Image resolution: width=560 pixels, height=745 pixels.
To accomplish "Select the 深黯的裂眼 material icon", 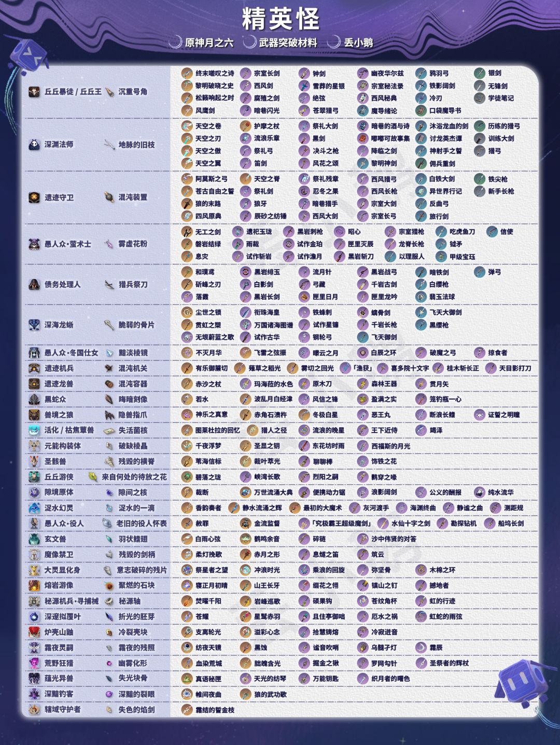I will pos(109,694).
